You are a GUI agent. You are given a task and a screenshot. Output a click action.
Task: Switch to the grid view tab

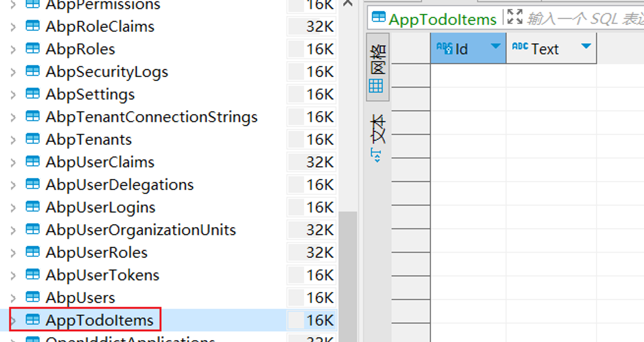(377, 67)
